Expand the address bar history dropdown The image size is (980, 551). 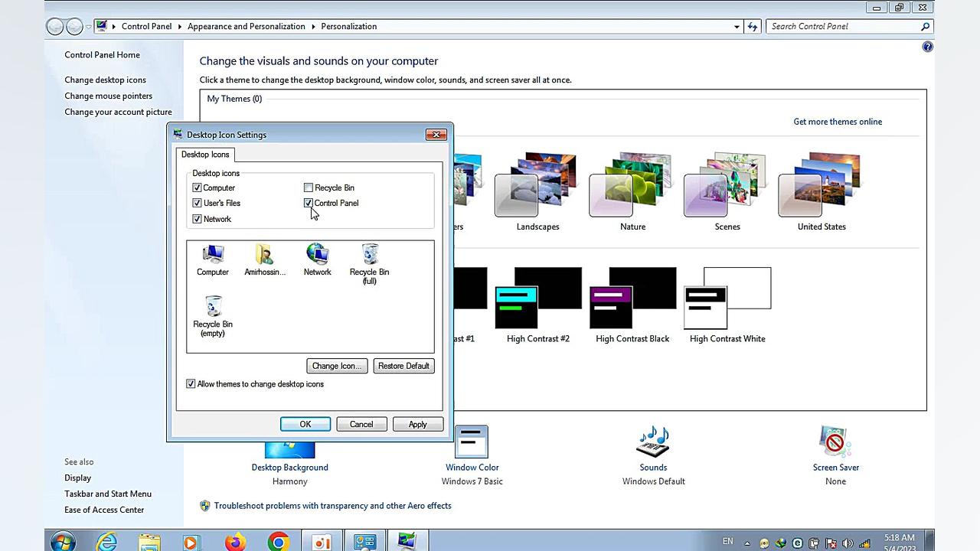[x=737, y=26]
